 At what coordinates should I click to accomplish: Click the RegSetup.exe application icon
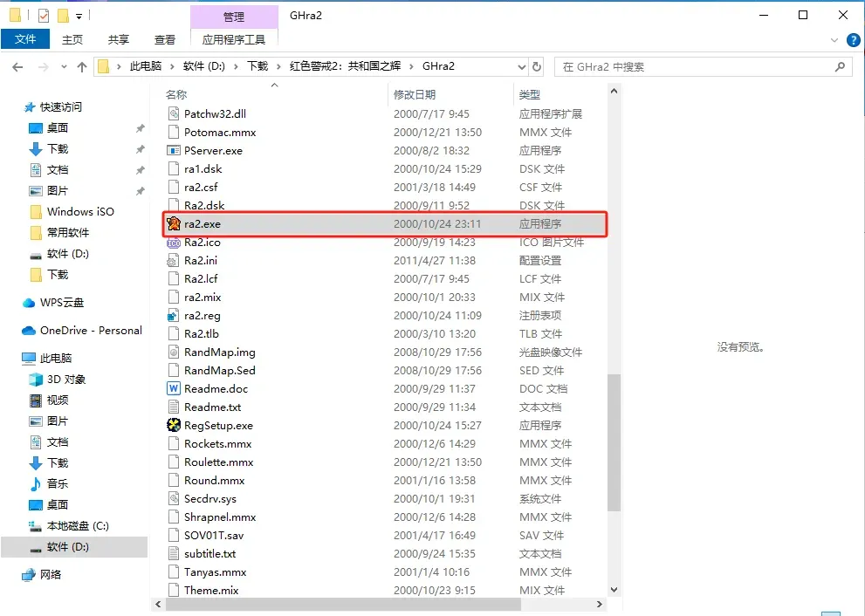pyautogui.click(x=174, y=425)
